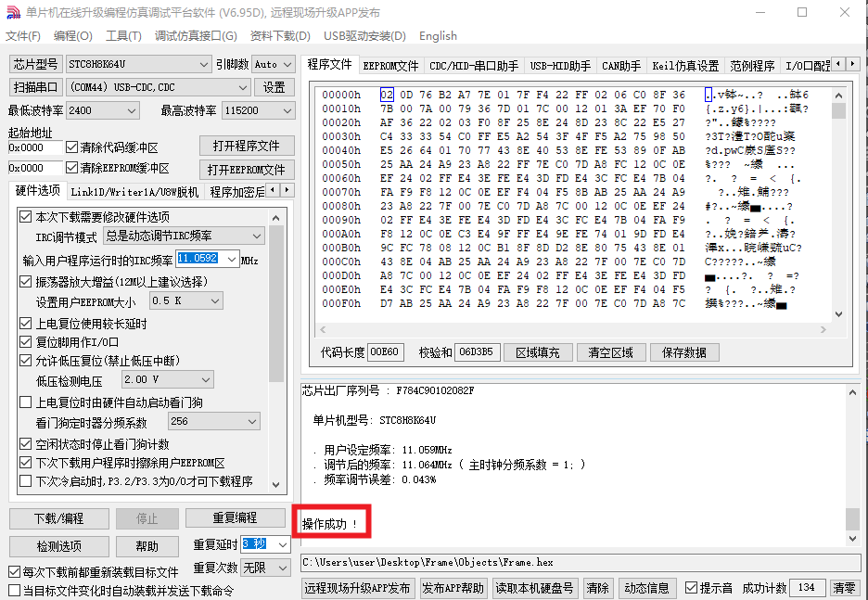Open USB驱动安装(D) menu
This screenshot has width=868, height=600.
(364, 36)
